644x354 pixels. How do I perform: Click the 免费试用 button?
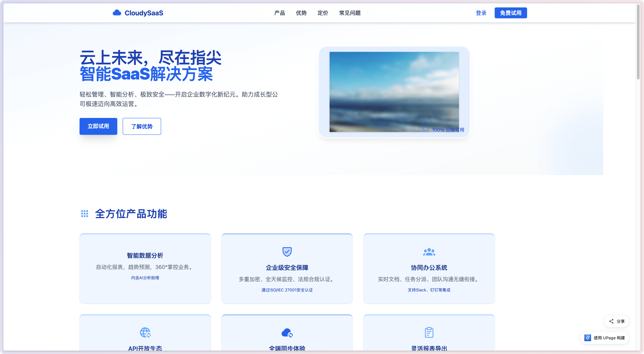[511, 12]
